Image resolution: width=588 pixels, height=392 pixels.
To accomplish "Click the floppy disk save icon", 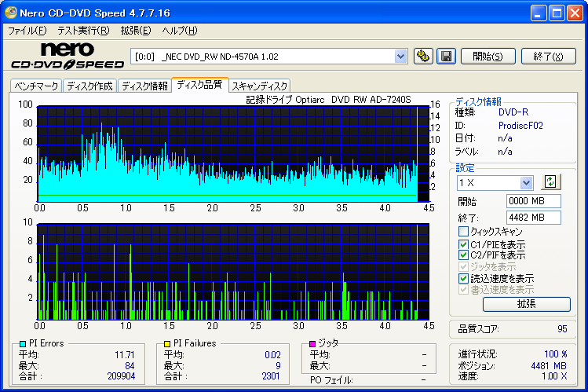I will [446, 57].
